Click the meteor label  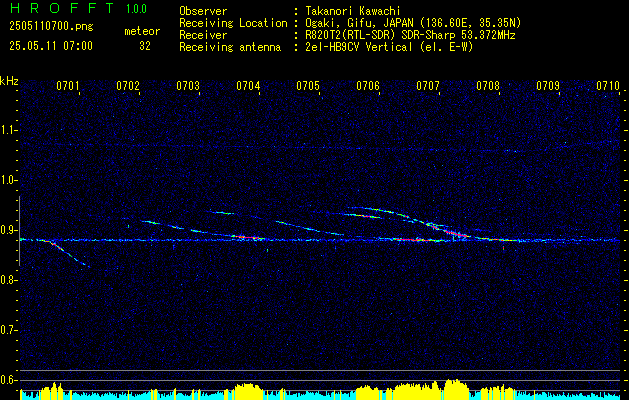pos(142,31)
